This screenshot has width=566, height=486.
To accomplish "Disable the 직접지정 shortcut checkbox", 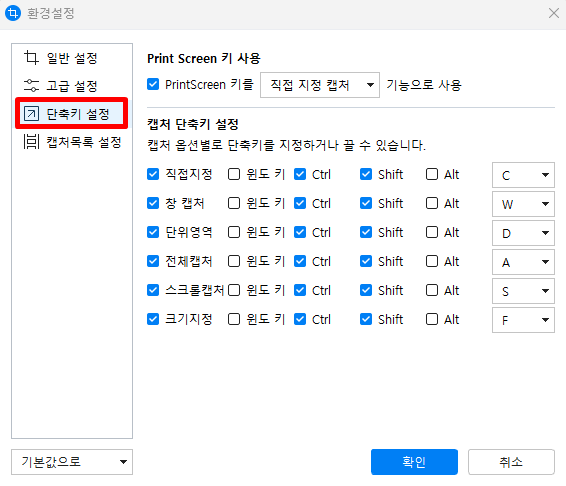I will (x=153, y=174).
